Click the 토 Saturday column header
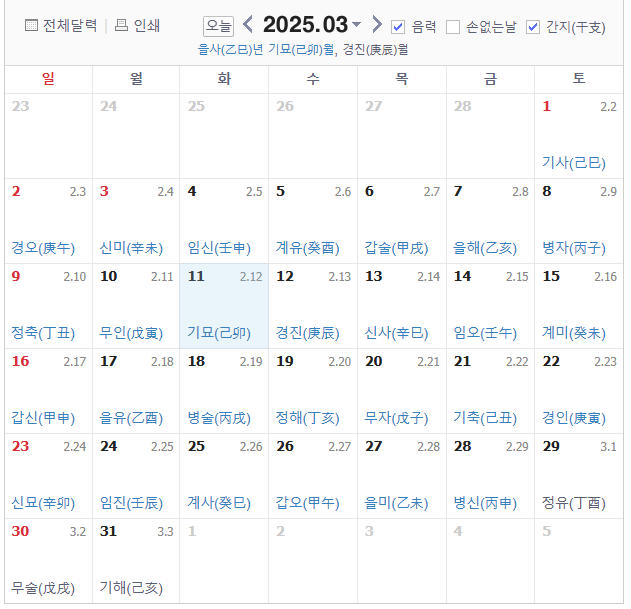The image size is (631, 609). 579,78
